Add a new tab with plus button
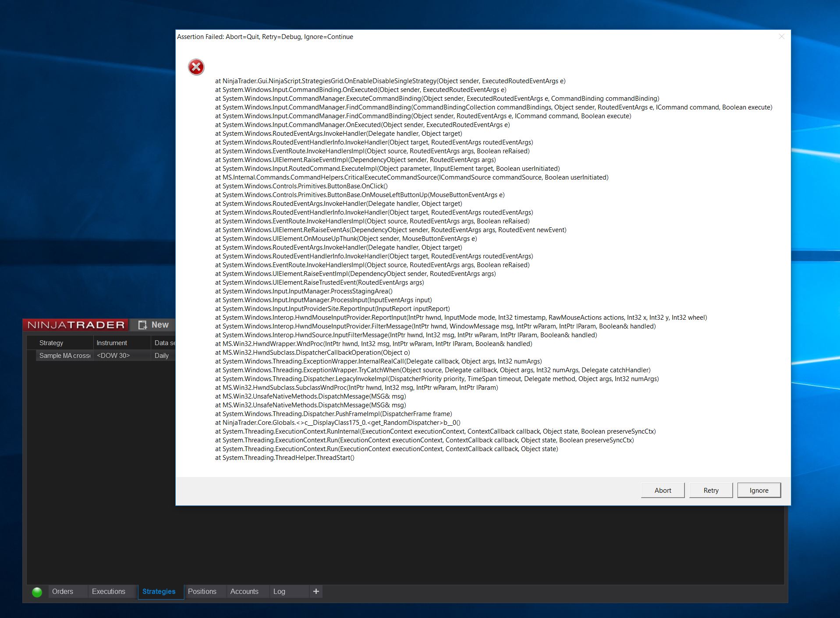 coord(316,591)
